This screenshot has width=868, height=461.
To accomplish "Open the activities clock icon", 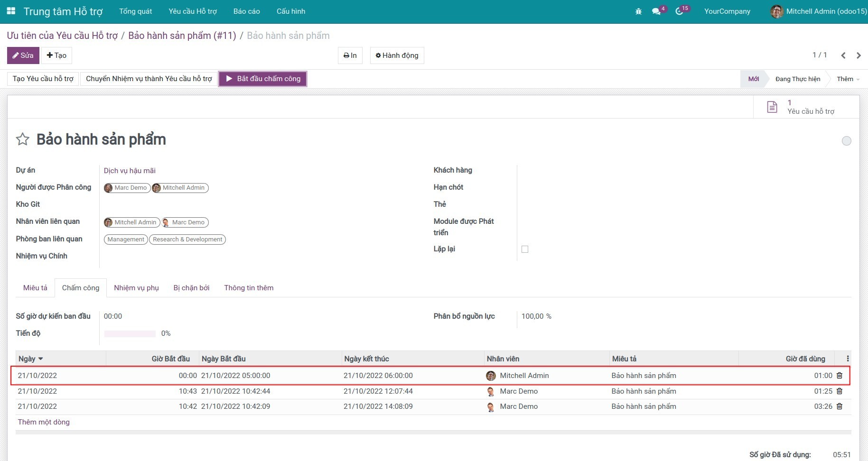I will click(x=679, y=11).
